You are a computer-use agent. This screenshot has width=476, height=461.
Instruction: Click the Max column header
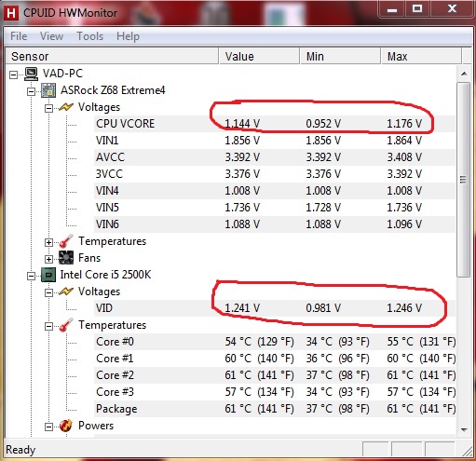click(x=421, y=56)
